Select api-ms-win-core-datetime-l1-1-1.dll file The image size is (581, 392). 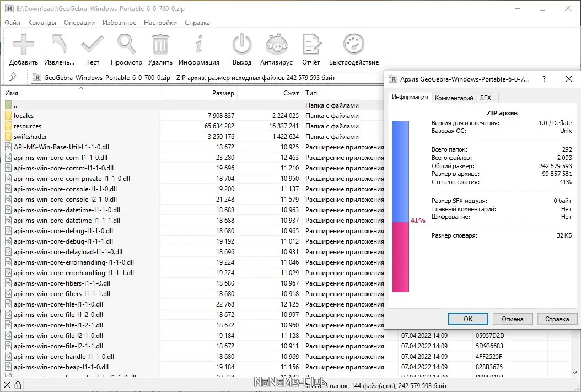(x=67, y=220)
